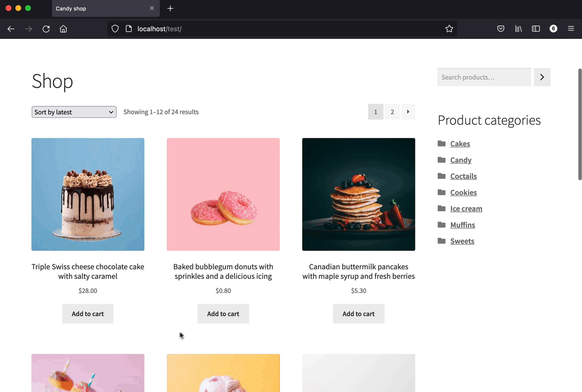Click the Triple Swiss cheese cake thumbnail
Image resolution: width=582 pixels, height=392 pixels.
point(87,194)
